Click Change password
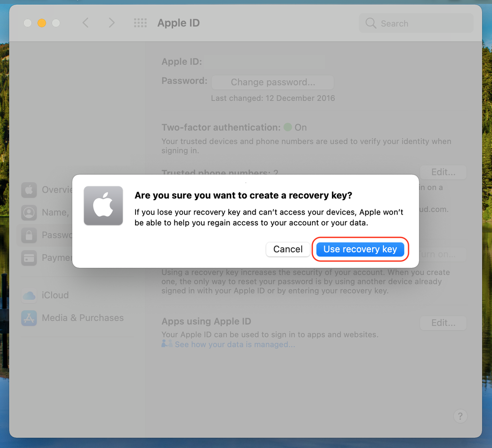The height and width of the screenshot is (448, 492). coord(272,82)
